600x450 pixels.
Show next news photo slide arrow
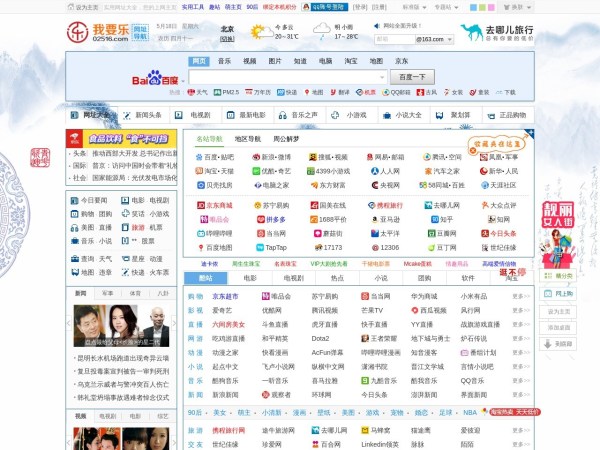tap(174, 323)
